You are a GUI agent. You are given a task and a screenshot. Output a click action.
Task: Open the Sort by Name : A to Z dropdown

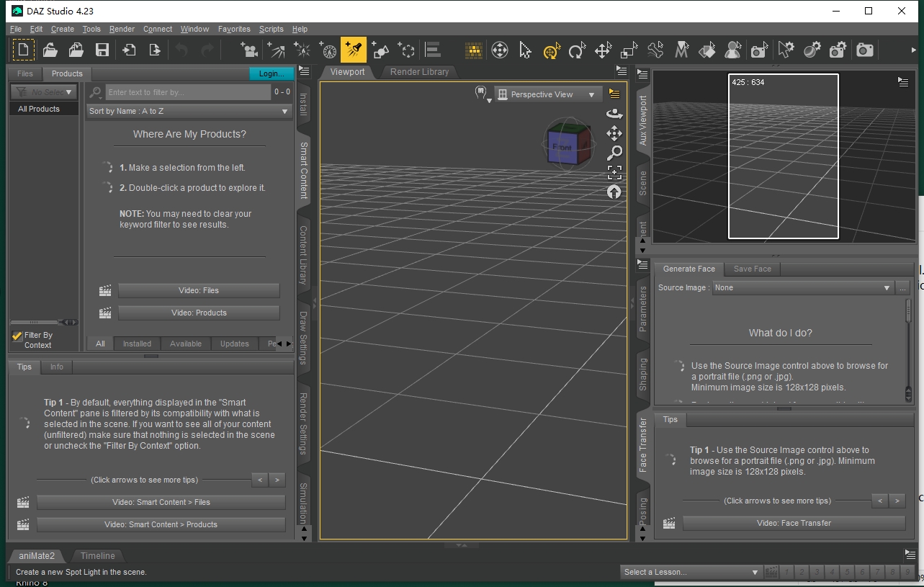[189, 112]
